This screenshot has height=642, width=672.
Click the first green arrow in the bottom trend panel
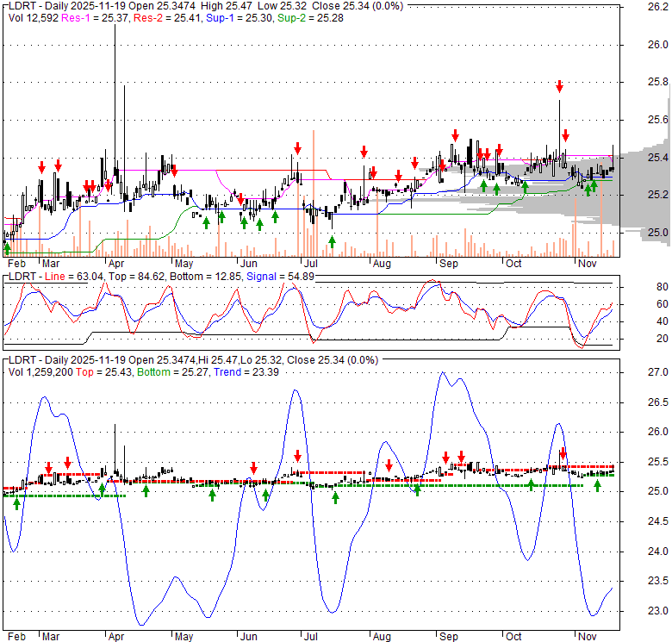coord(16,503)
